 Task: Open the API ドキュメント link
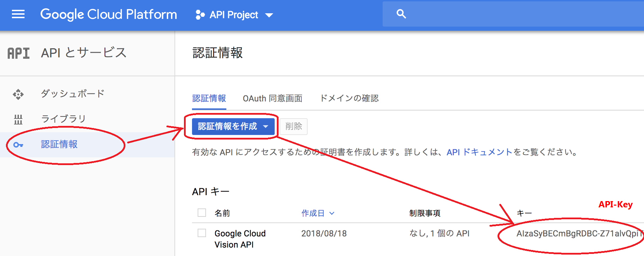480,152
